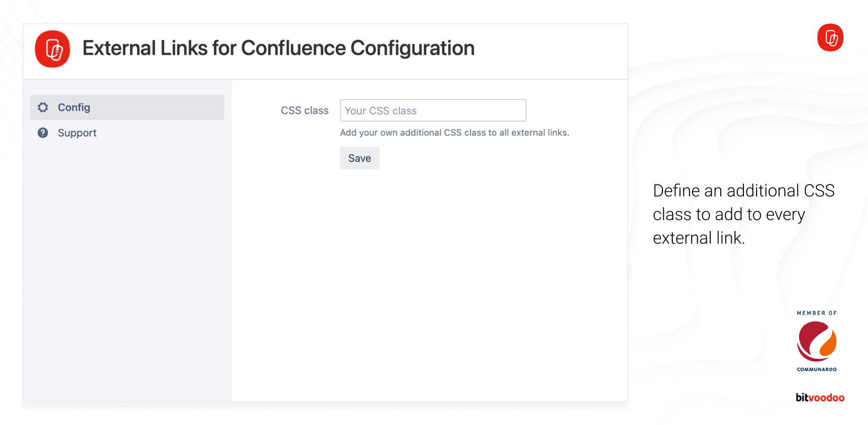868x425 pixels.
Task: Click the highlighted Config row
Action: coord(126,107)
